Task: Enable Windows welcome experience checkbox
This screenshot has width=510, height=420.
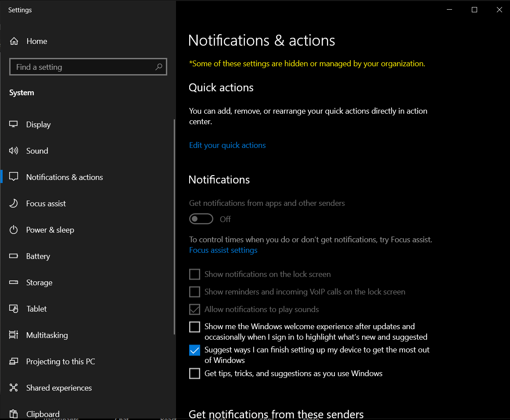Action: click(x=194, y=327)
